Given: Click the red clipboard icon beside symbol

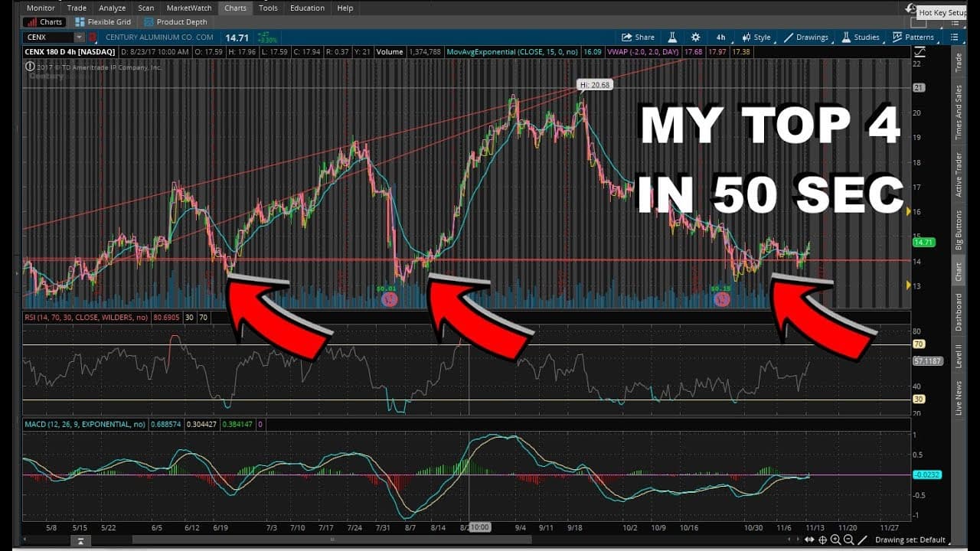Looking at the screenshot, I should click(93, 37).
